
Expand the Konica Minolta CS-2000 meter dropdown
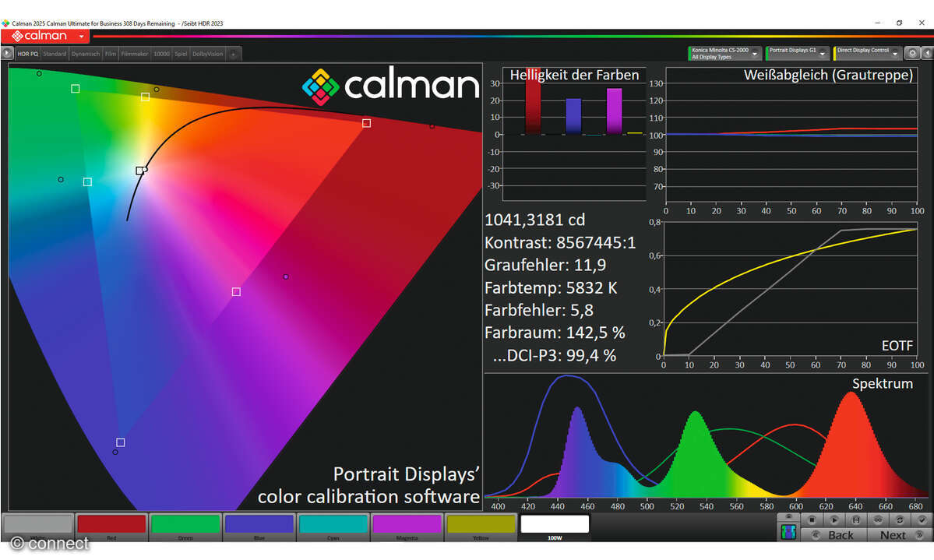(755, 54)
